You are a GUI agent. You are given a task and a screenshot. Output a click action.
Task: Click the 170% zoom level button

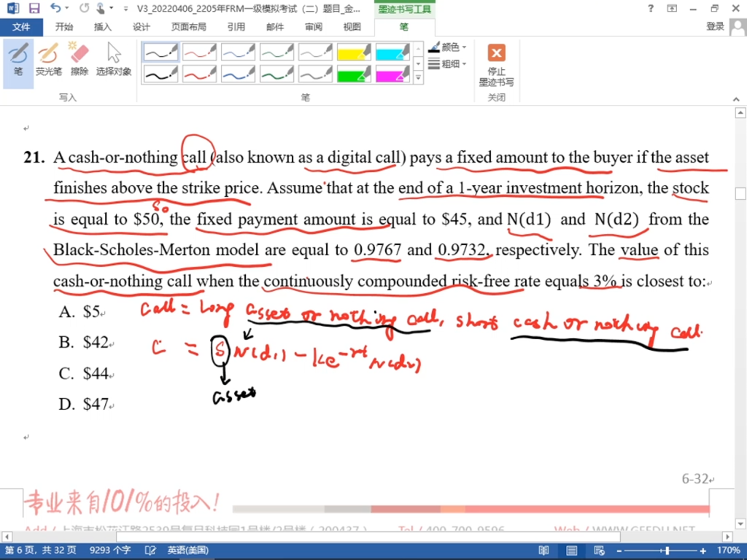(728, 551)
